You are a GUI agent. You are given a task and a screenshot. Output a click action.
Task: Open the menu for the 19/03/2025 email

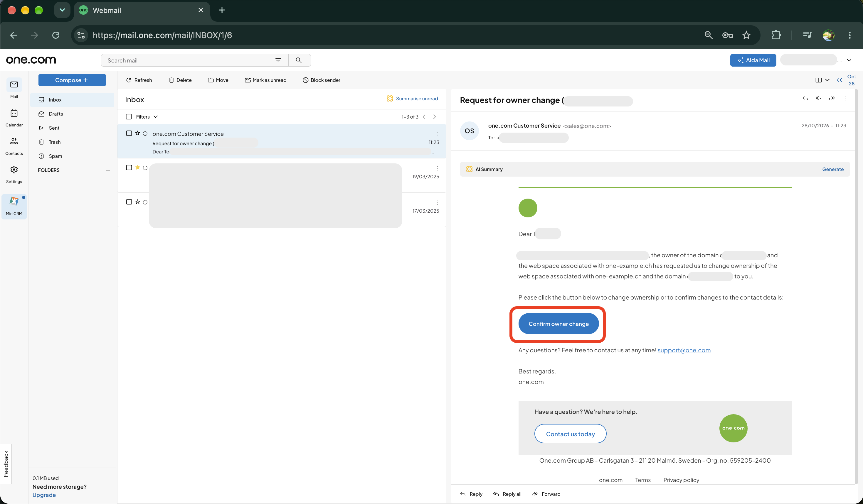tap(437, 168)
